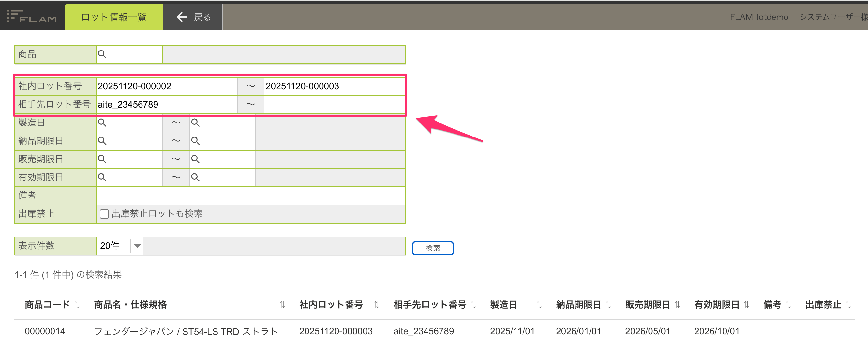Sort results by 販売期限日 column arrows

pyautogui.click(x=677, y=304)
